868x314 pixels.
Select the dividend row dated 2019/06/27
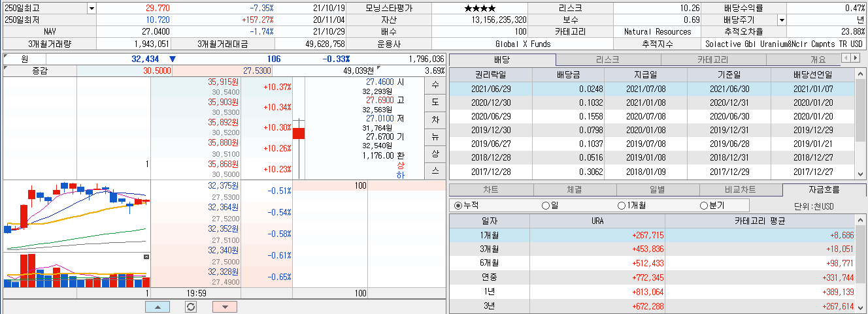(652, 144)
